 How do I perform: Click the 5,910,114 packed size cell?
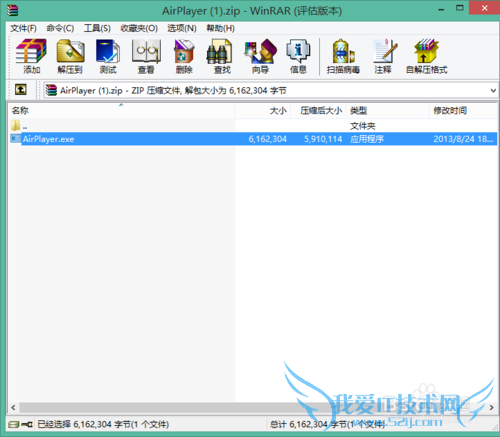pos(323,139)
